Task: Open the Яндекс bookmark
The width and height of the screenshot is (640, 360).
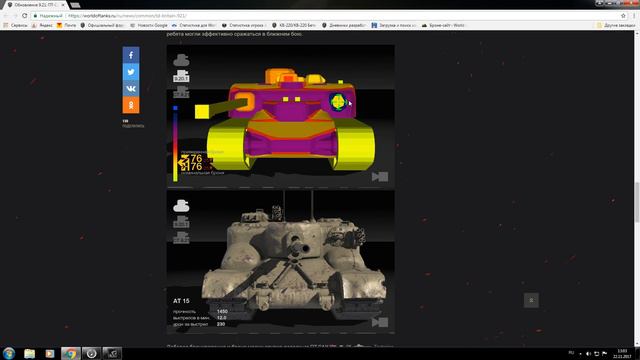Action: coord(42,25)
